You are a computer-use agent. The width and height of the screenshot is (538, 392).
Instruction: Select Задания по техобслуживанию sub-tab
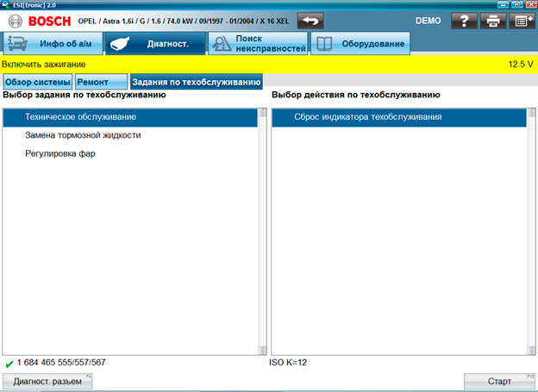(196, 82)
